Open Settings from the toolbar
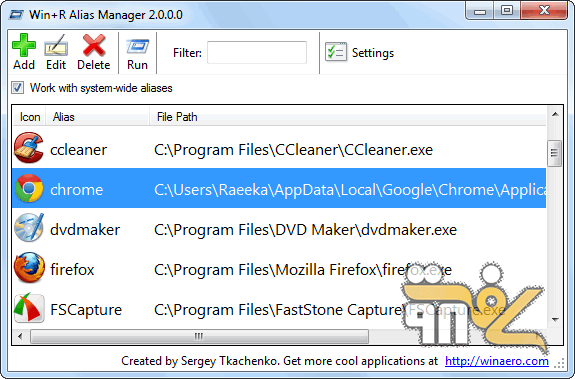 pyautogui.click(x=359, y=53)
